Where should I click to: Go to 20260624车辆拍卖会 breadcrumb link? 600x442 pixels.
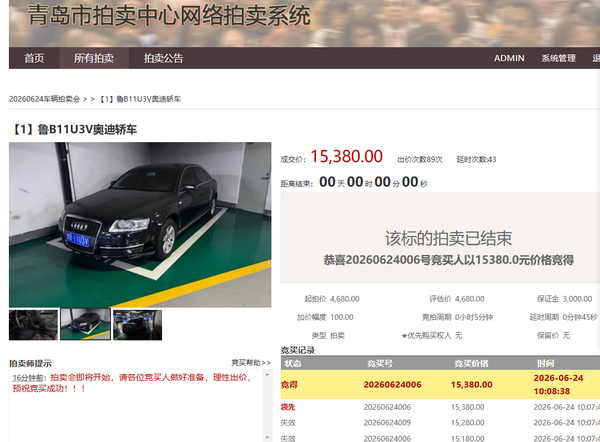click(x=44, y=99)
